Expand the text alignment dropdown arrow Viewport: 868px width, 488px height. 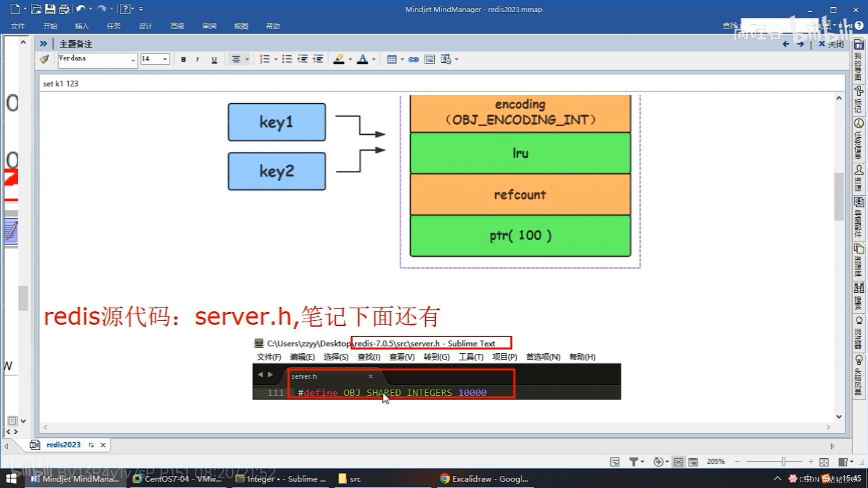(247, 60)
